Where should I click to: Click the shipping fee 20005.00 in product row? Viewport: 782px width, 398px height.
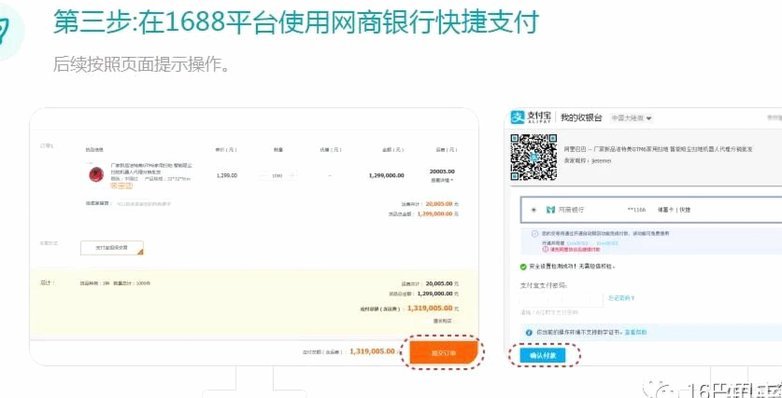pos(442,171)
